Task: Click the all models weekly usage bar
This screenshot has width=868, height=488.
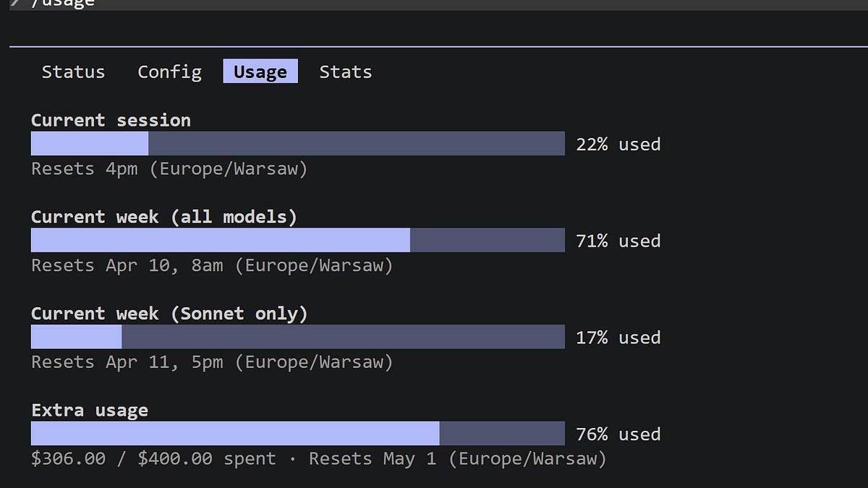Action: [x=297, y=240]
